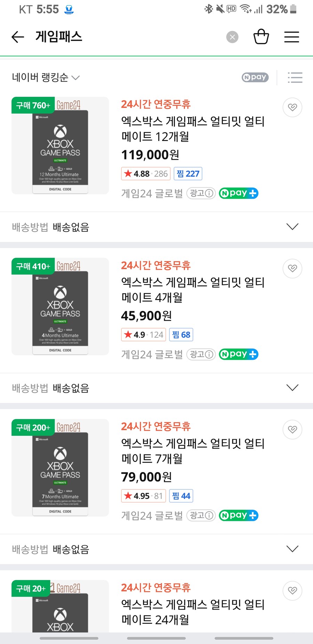The image size is (313, 644).
Task: Tap the 찜 227 button on the first product
Action: (188, 173)
